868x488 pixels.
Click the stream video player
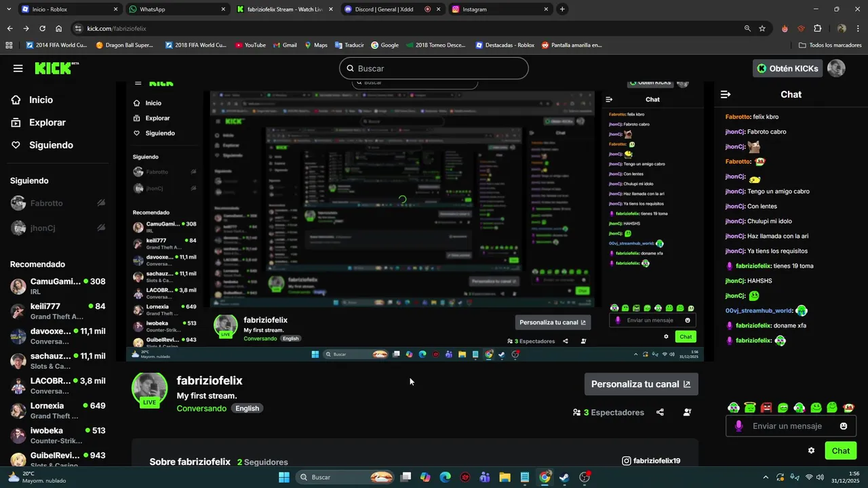[415, 222]
